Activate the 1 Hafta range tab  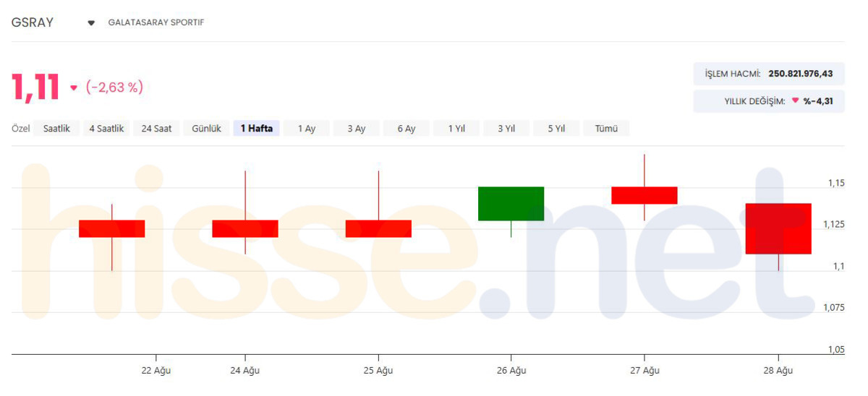coord(256,129)
